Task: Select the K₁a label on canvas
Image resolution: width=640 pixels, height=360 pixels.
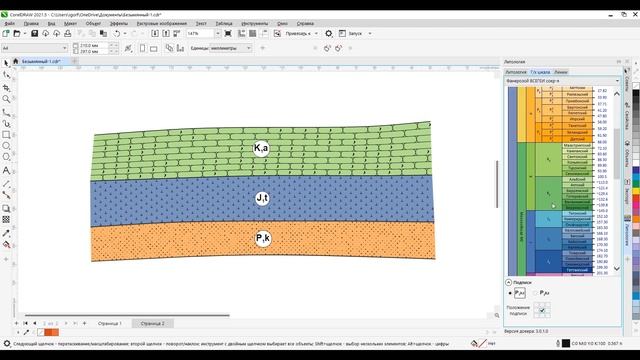Action: (x=261, y=148)
